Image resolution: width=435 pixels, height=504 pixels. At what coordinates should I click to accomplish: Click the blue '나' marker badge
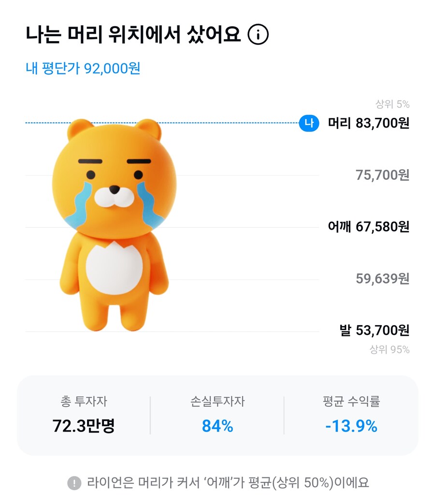coord(309,123)
